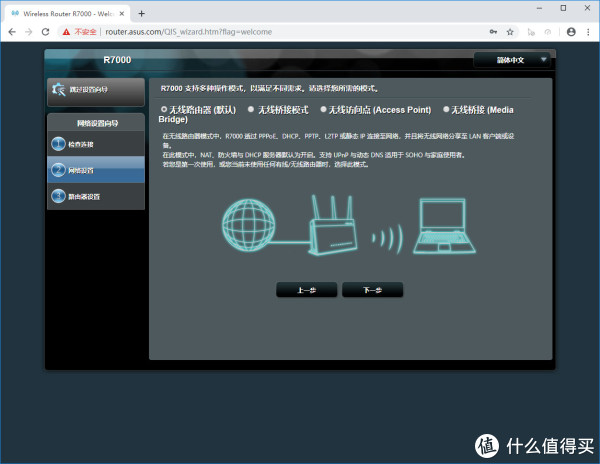Go back with the browser back arrow

coord(12,32)
